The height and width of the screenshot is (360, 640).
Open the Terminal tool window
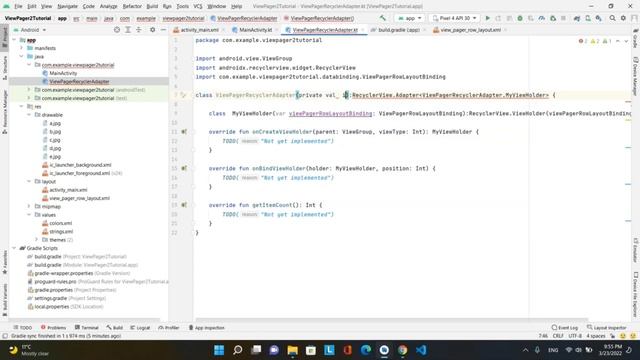point(87,327)
